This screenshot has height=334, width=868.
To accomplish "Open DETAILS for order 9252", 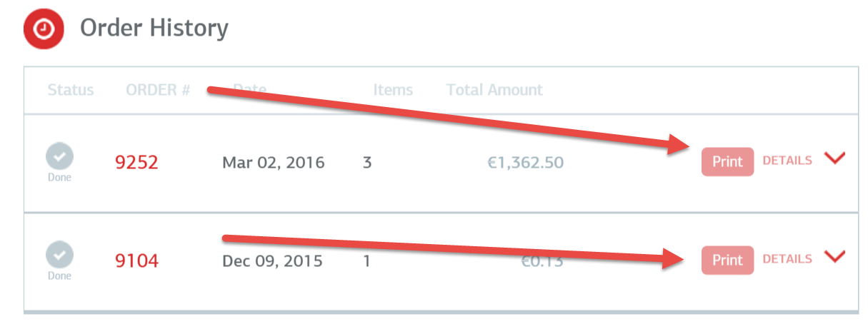I will click(787, 161).
